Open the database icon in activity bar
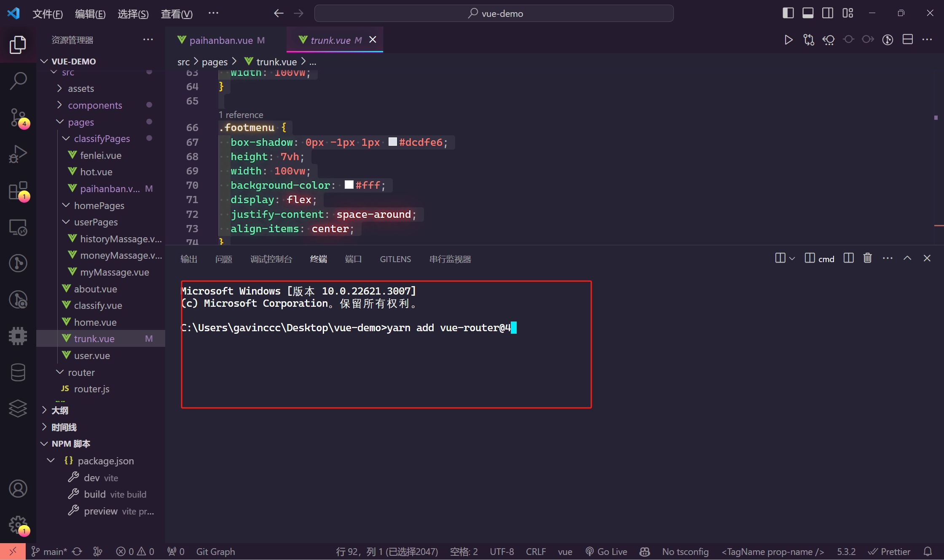This screenshot has width=944, height=560. (18, 372)
